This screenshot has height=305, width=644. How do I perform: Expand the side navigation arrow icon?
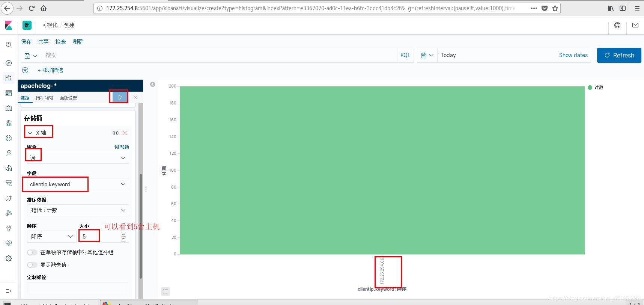tap(9, 291)
